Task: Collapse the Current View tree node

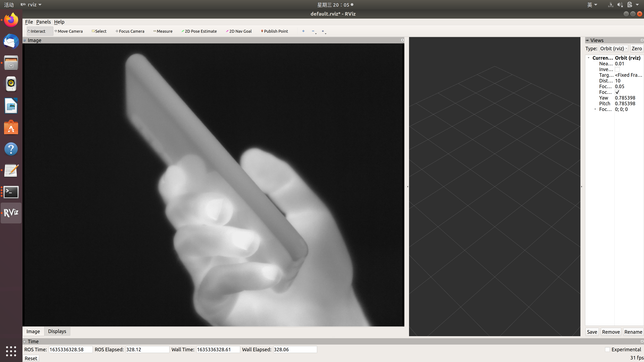Action: 588,58
